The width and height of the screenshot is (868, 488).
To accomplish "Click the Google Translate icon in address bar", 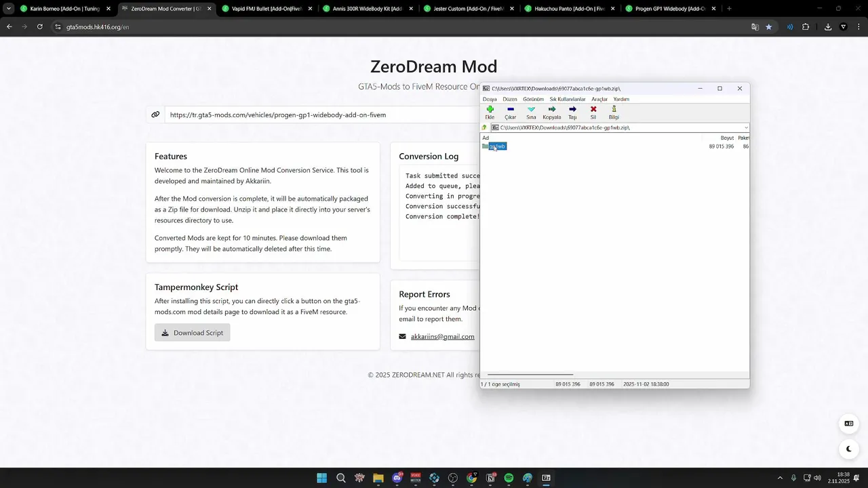I will 755,27.
